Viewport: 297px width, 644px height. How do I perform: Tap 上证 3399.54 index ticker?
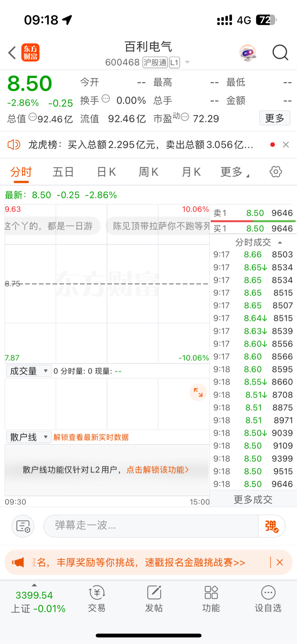38,602
